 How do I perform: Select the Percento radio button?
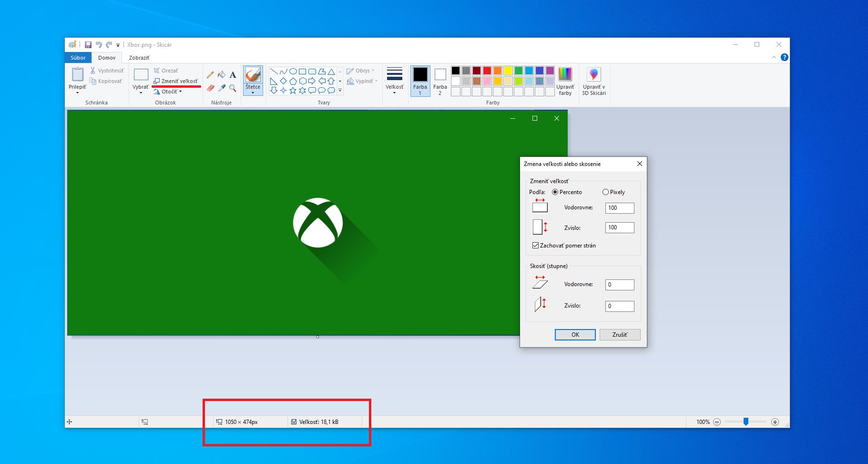click(555, 192)
